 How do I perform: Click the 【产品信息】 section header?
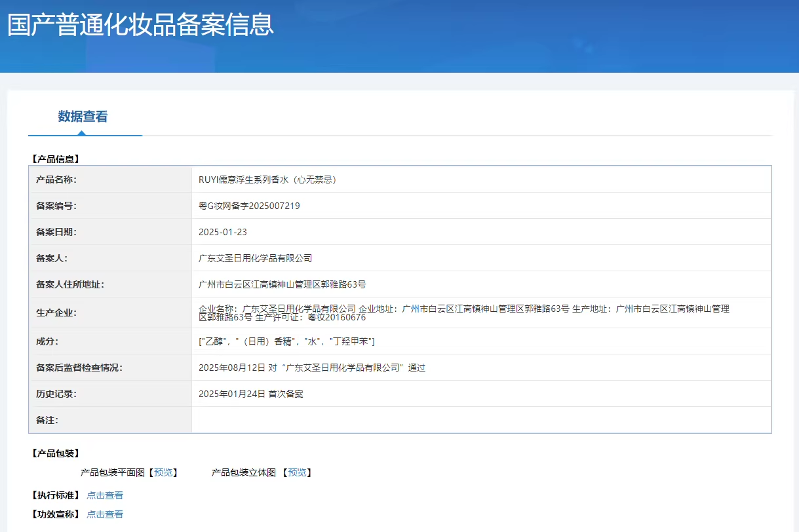point(55,159)
